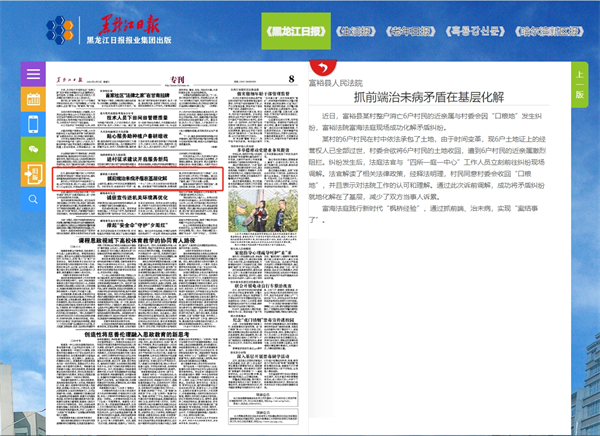Click the red-highlighted article on the page
Screen dimensions: 600x436
coord(149,176)
